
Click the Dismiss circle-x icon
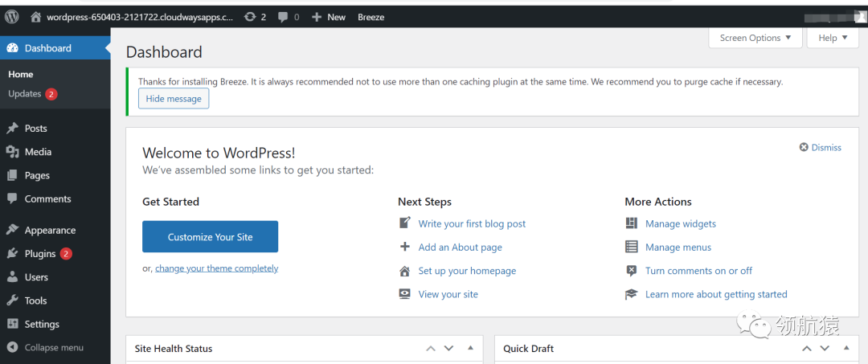(804, 148)
